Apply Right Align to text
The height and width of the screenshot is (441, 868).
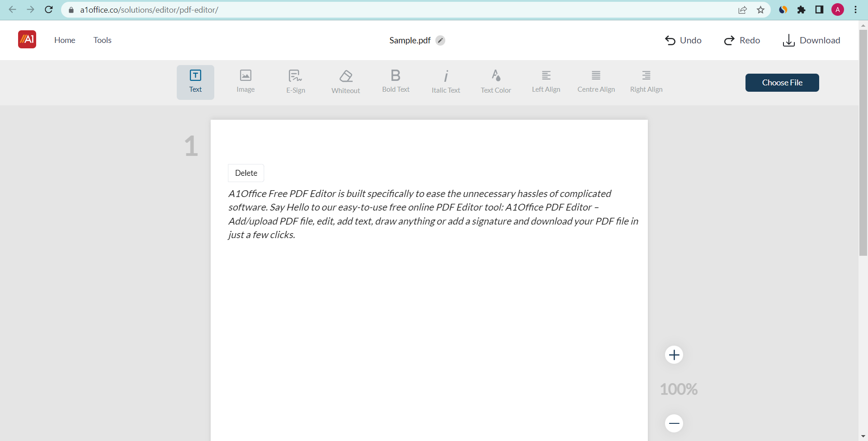pos(646,82)
